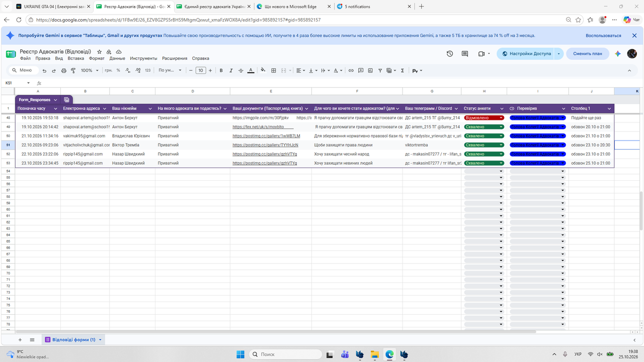Open the fill color bucket

pos(263,70)
